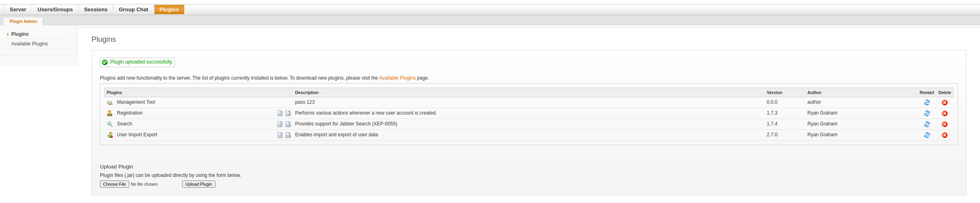Delete the Management Tool plugin

[x=944, y=103]
